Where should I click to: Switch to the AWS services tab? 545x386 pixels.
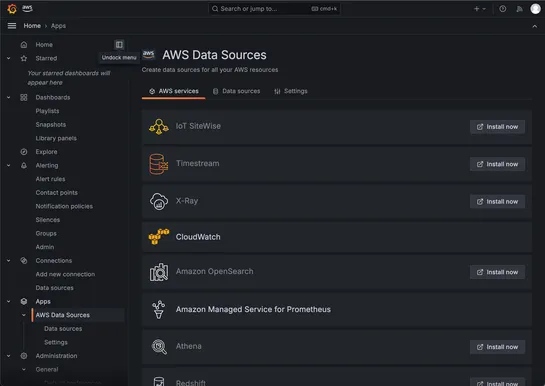tap(174, 91)
